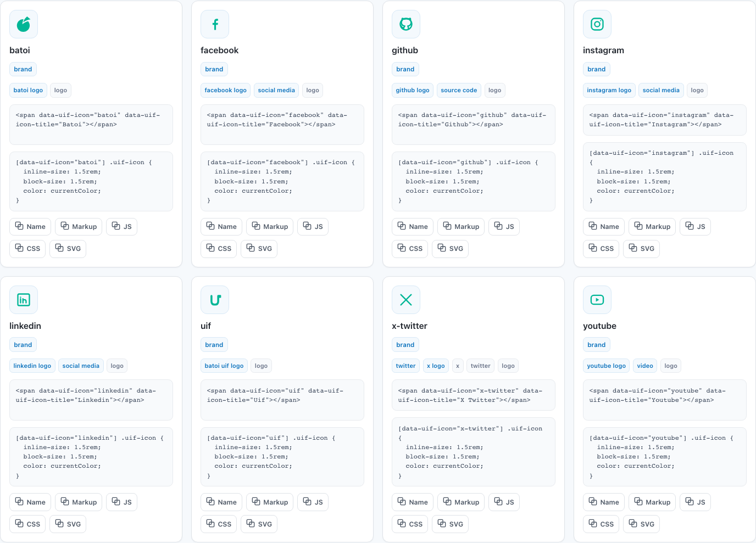Image resolution: width=756 pixels, height=543 pixels.
Task: Select the 'batoi logo' tag
Action: 28,91
